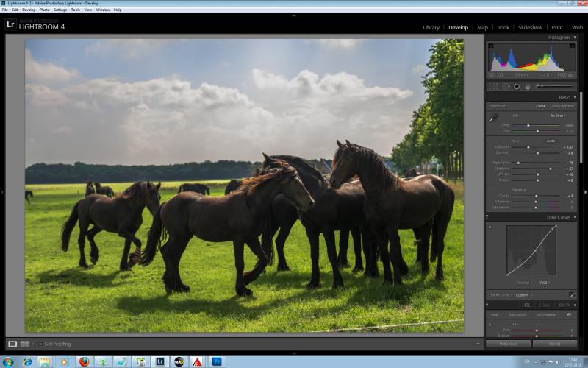This screenshot has height=368, width=588.
Task: Enable the Soft Proofing checkbox
Action: coord(40,344)
